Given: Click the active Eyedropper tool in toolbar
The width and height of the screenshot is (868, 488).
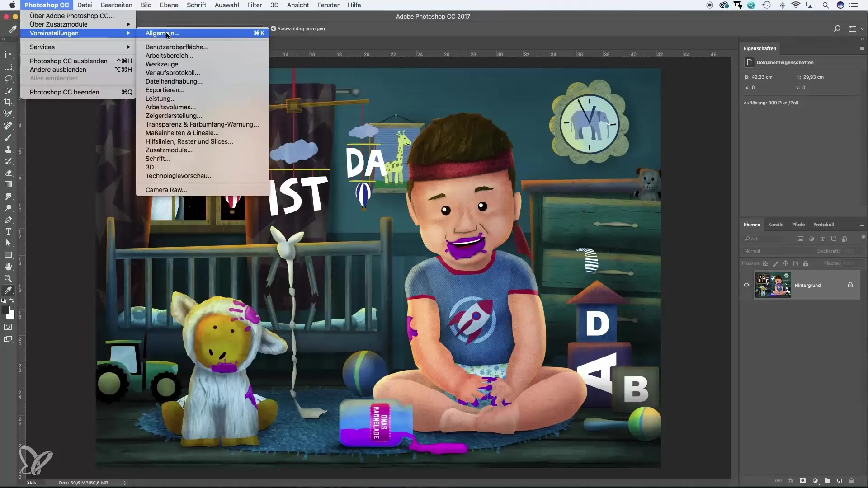Looking at the screenshot, I should pos(8,290).
